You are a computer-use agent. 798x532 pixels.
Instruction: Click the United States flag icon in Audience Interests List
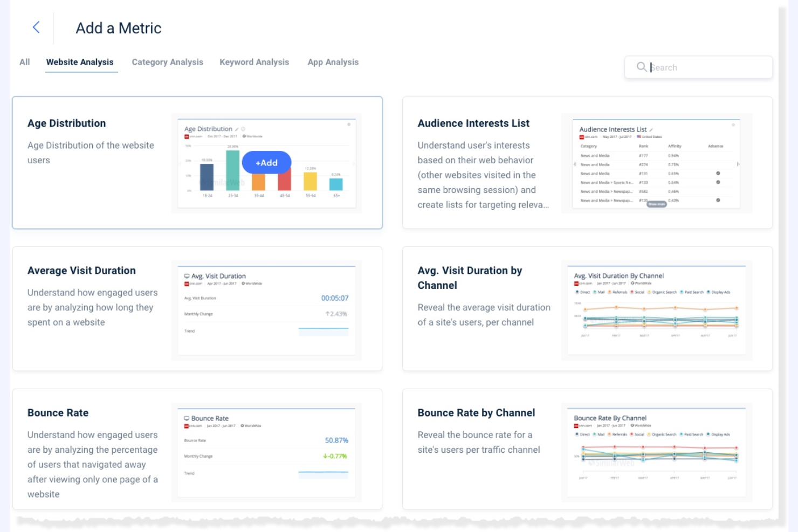click(x=639, y=136)
